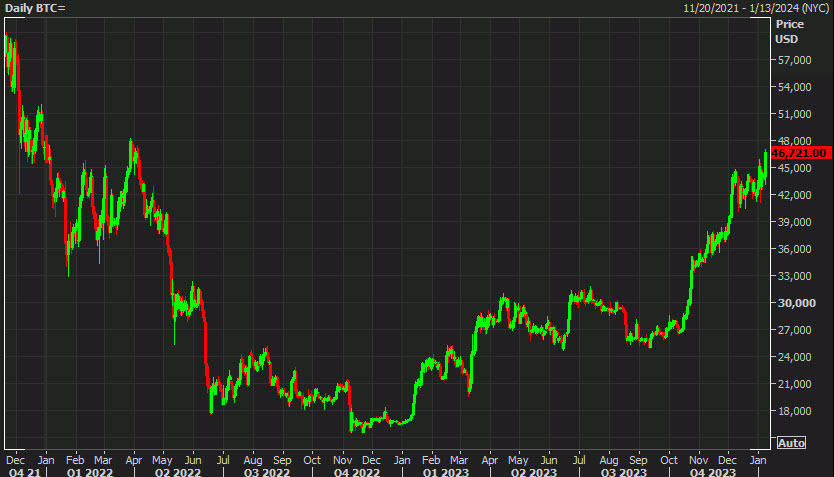Click the 42,000 price axis label
This screenshot has height=477, width=834.
pos(795,195)
